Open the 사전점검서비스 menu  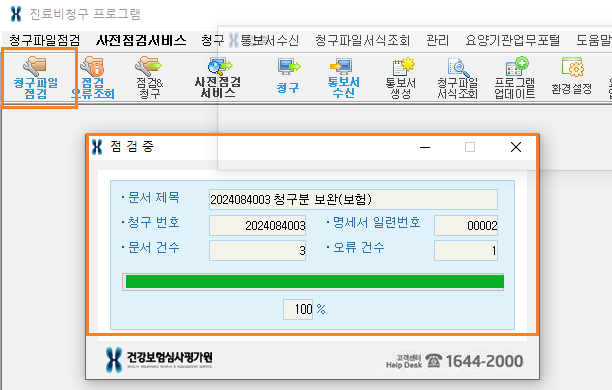141,40
